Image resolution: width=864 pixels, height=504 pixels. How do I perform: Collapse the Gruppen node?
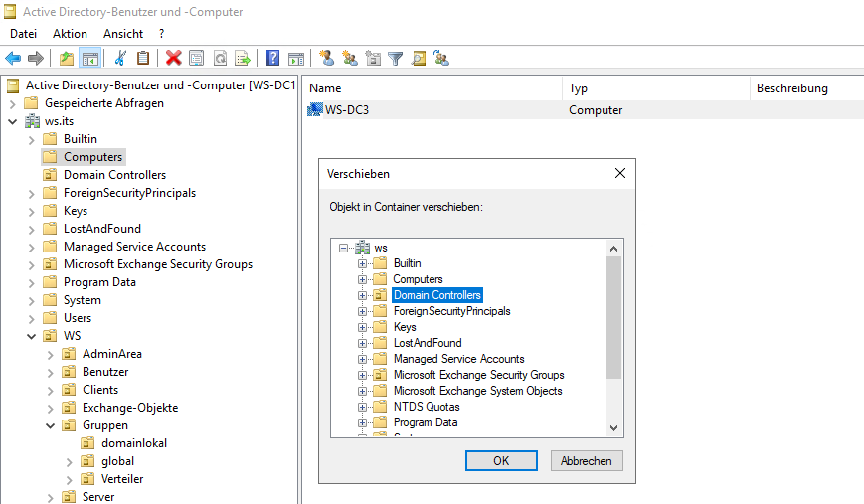coord(50,425)
